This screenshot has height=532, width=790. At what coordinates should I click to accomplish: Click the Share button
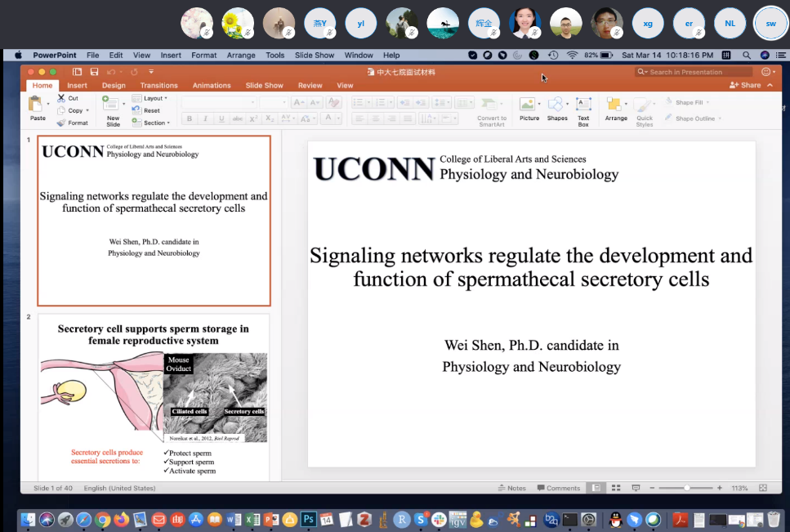(745, 85)
